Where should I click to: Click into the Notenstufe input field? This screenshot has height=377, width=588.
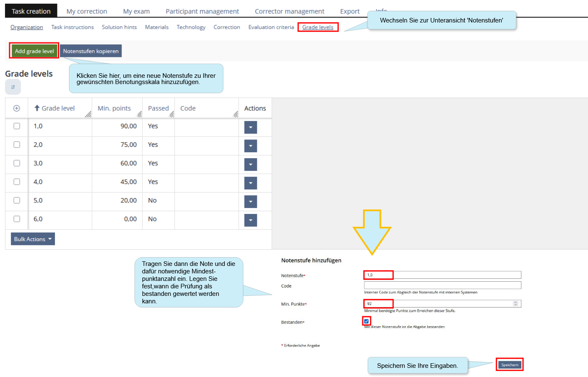point(442,275)
